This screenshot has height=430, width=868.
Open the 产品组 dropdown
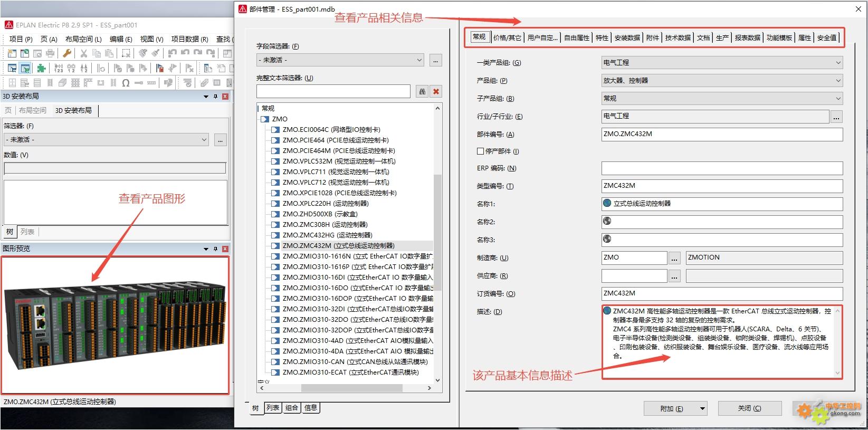pyautogui.click(x=838, y=81)
